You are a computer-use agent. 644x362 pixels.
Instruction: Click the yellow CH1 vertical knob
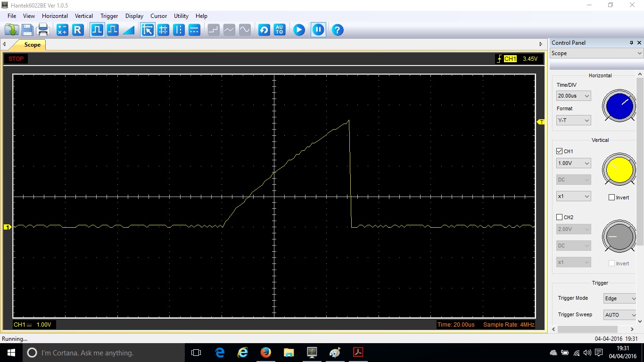tap(619, 170)
